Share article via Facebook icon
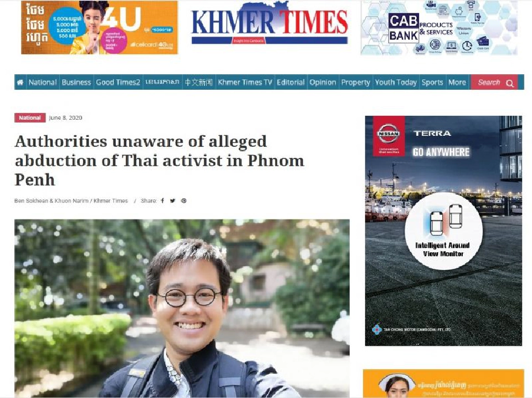The width and height of the screenshot is (532, 398). pyautogui.click(x=162, y=201)
